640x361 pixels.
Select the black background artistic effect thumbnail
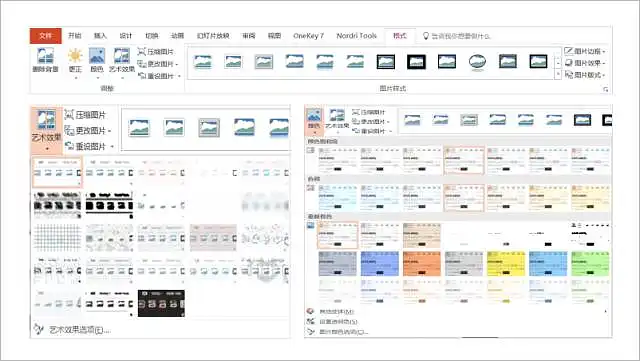(161, 303)
